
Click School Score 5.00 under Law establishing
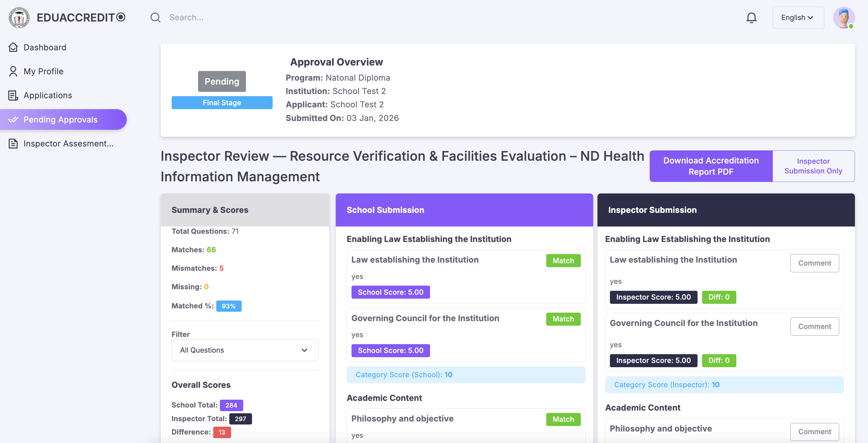click(391, 292)
